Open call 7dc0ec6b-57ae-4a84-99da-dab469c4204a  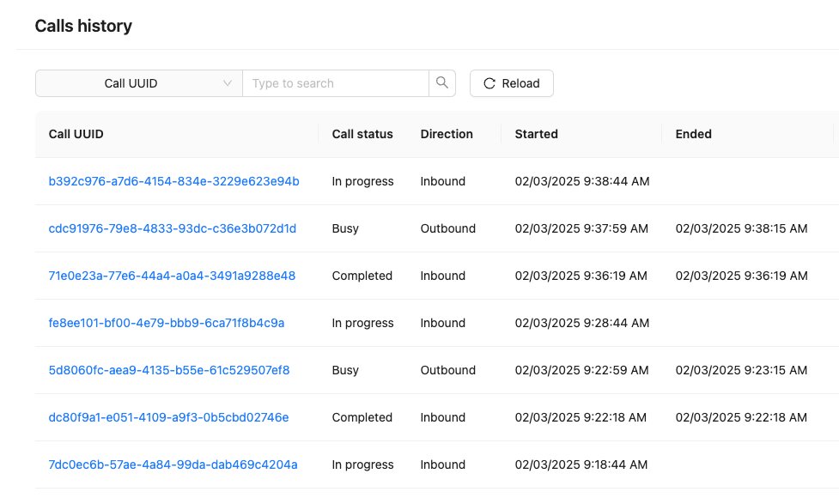[173, 465]
